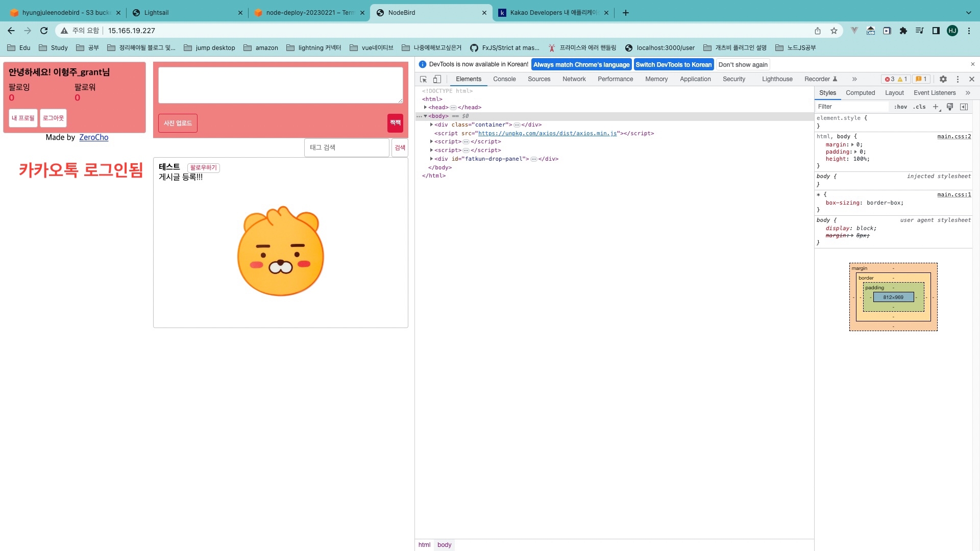Viewport: 980px width, 551px height.
Task: Add a new style rule
Action: (x=936, y=107)
